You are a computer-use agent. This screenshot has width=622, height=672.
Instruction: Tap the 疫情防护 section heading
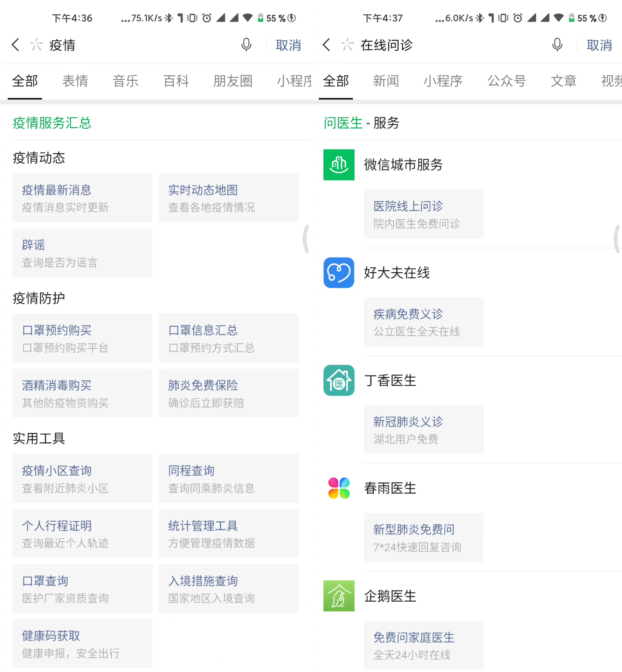coord(39,298)
